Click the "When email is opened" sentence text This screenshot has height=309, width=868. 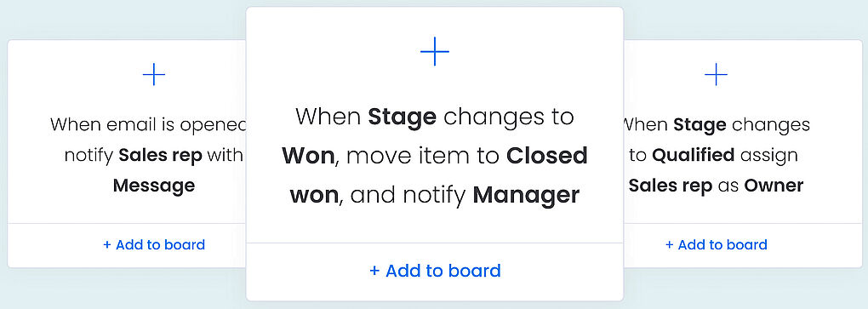click(x=148, y=125)
